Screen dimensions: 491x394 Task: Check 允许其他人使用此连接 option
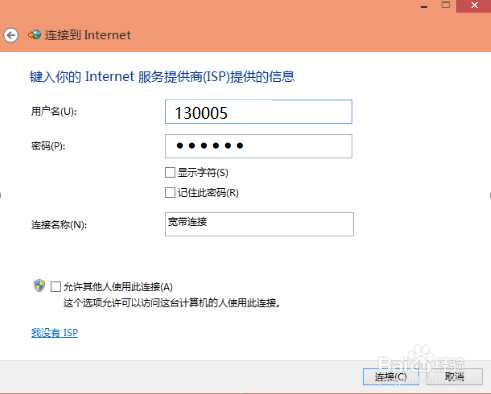[56, 287]
